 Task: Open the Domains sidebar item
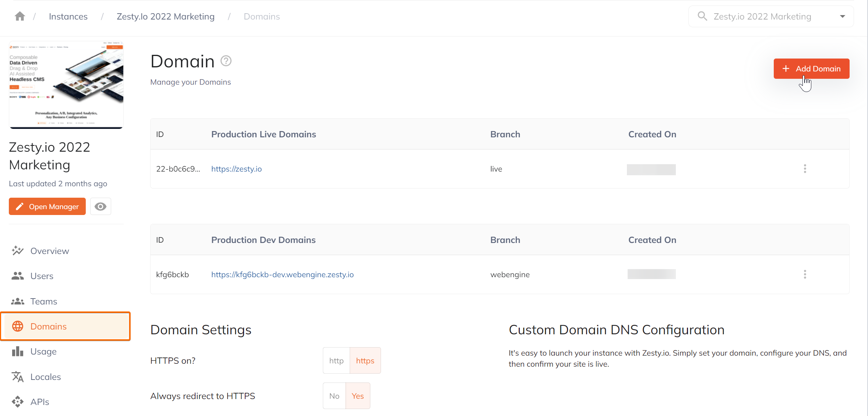click(66, 326)
